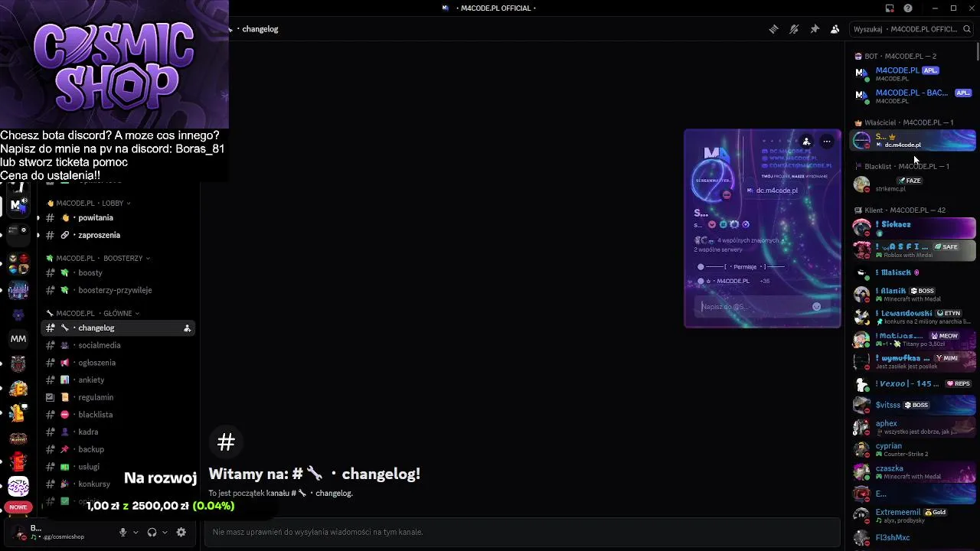Open blacklist member with FAZE tag
This screenshot has height=551, width=980.
(x=913, y=184)
